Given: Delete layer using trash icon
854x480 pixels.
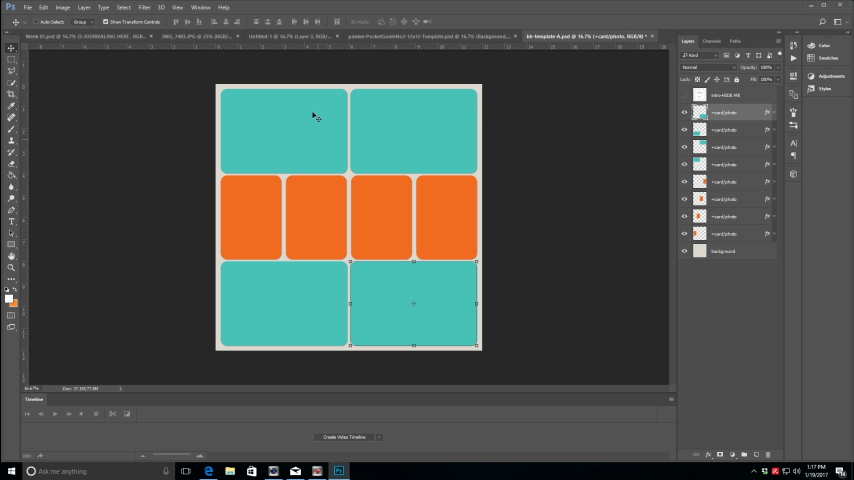Looking at the screenshot, I should point(768,454).
